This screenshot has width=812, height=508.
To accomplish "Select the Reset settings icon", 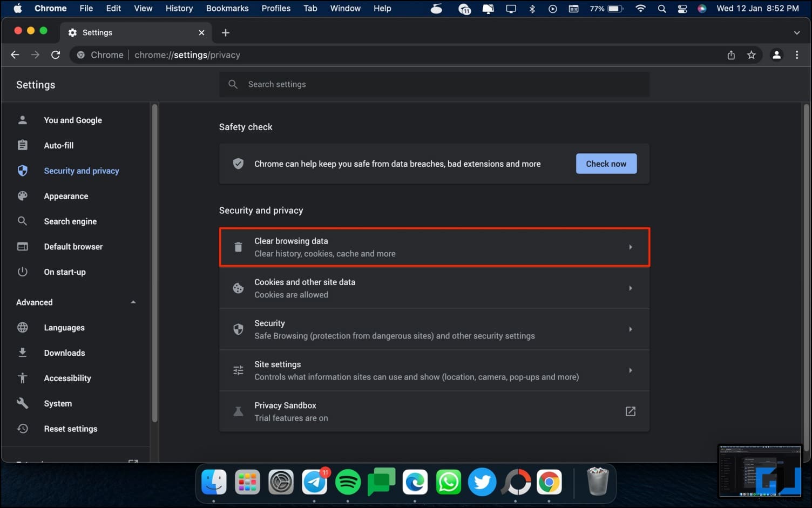I will pyautogui.click(x=23, y=429).
